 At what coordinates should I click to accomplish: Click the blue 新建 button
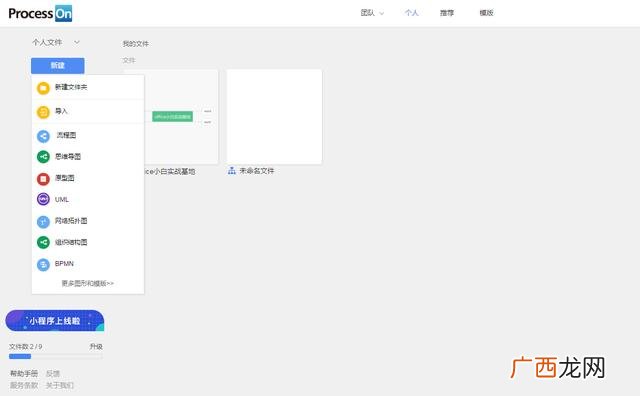tap(58, 65)
